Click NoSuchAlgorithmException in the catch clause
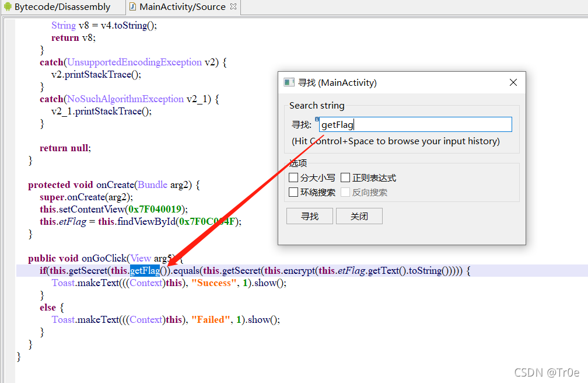The height and width of the screenshot is (383, 588). (125, 99)
